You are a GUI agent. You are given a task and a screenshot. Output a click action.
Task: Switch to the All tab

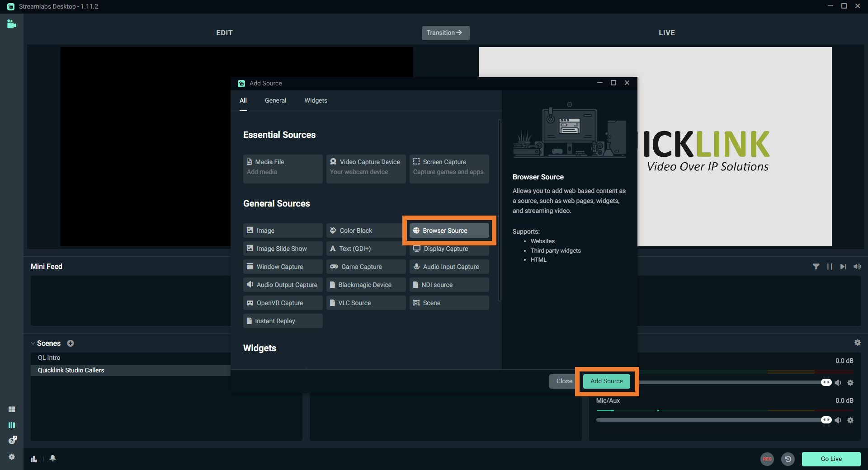[243, 100]
